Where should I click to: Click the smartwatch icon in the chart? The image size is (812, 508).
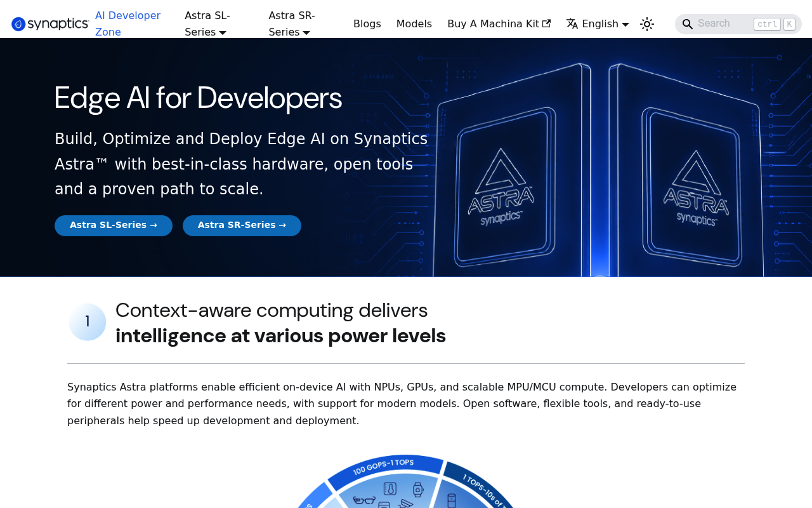point(417,490)
